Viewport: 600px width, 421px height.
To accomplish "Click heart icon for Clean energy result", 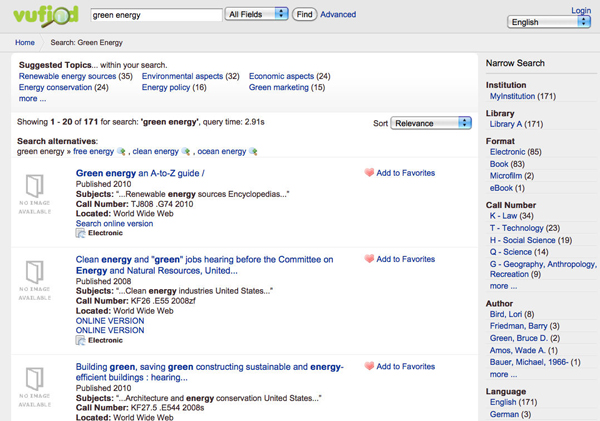I will 369,259.
